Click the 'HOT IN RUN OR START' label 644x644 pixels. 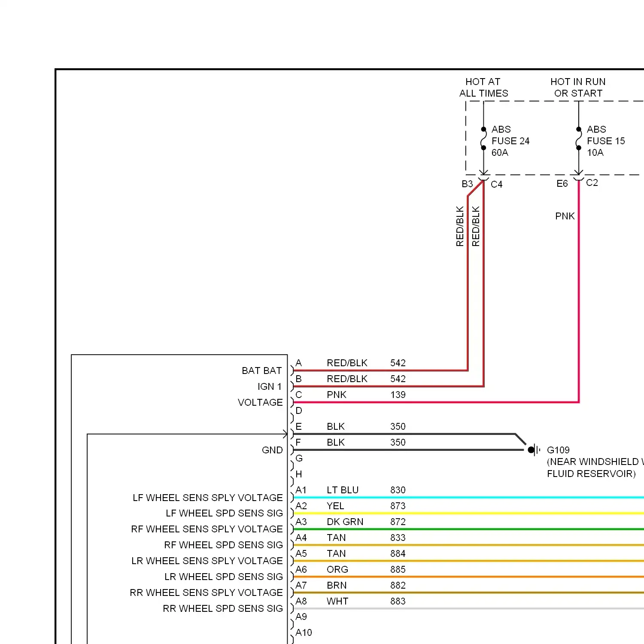coord(578,88)
